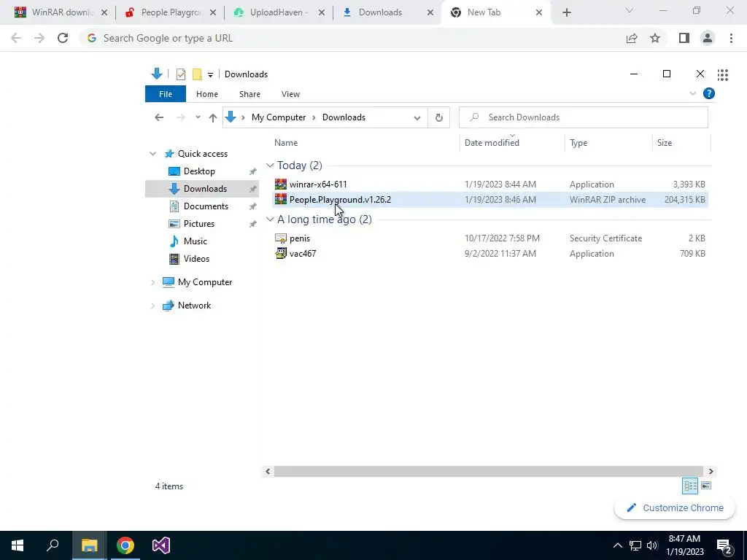
Task: Expand the Network tree node
Action: pos(152,306)
